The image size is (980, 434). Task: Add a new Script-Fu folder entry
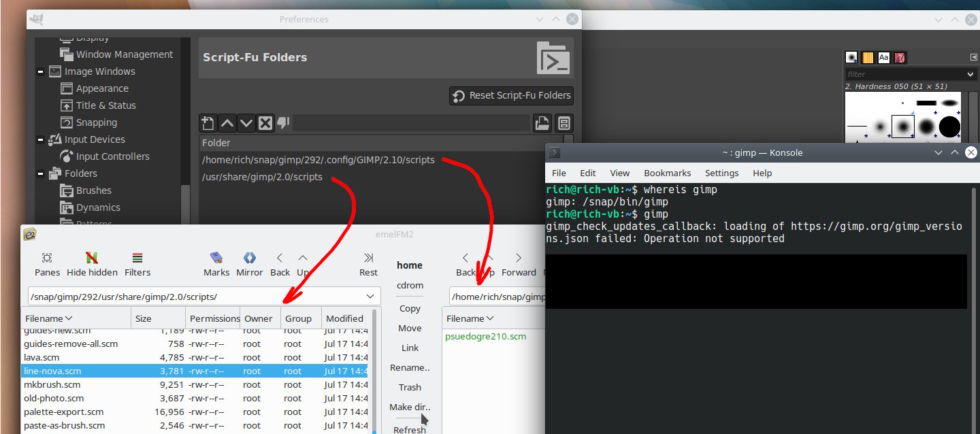click(208, 123)
